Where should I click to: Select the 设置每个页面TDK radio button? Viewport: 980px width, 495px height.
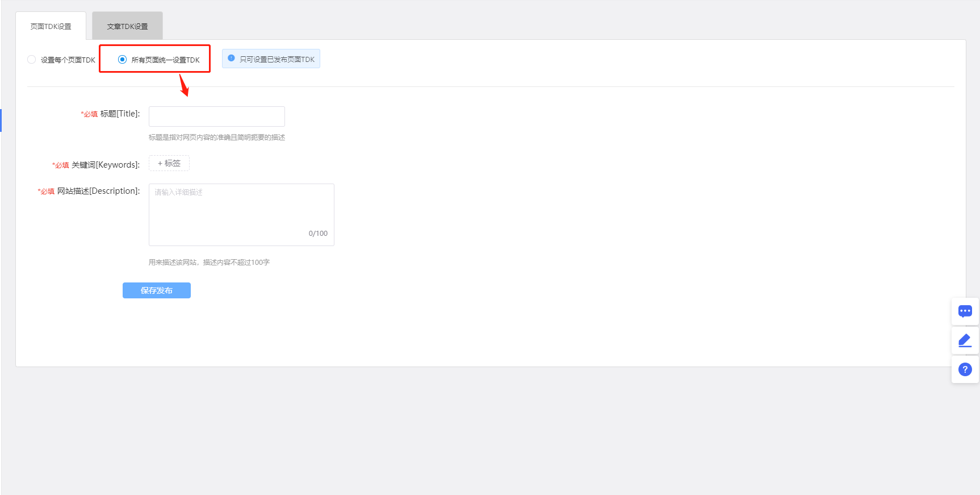tap(32, 60)
